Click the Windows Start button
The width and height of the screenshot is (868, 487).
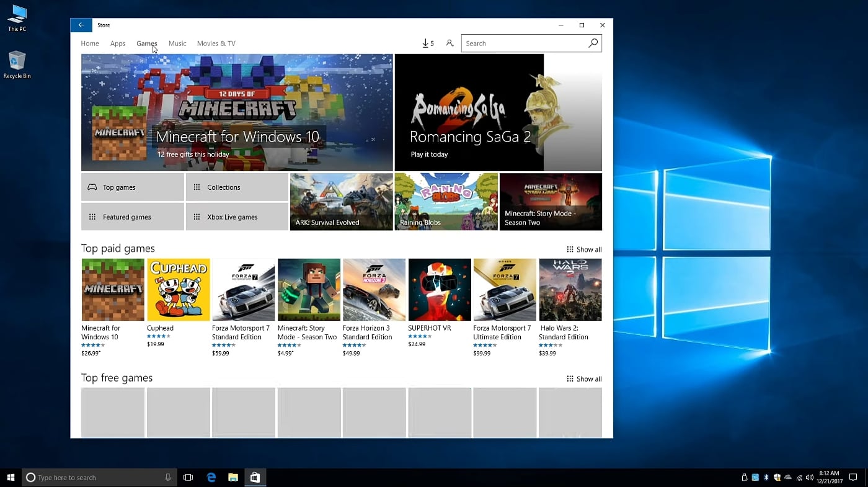click(x=11, y=478)
